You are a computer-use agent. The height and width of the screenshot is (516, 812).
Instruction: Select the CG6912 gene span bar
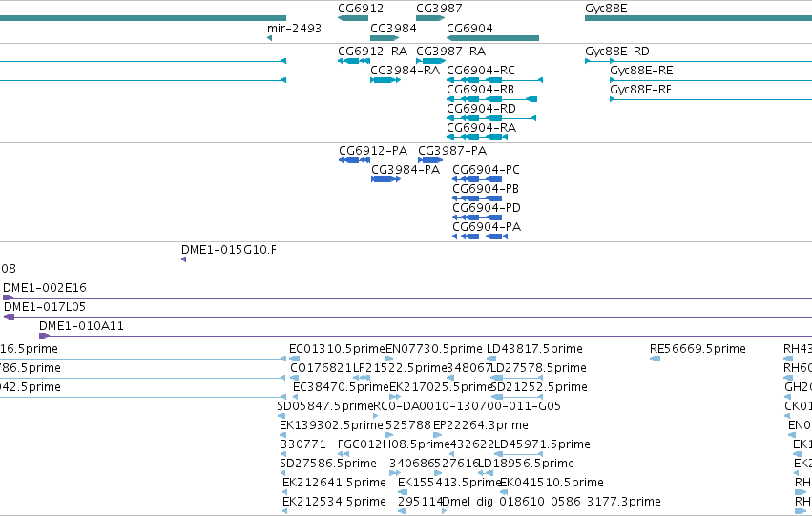pyautogui.click(x=353, y=18)
